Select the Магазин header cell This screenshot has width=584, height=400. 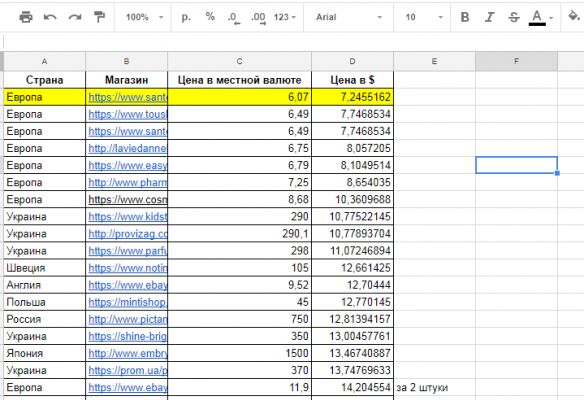click(127, 80)
